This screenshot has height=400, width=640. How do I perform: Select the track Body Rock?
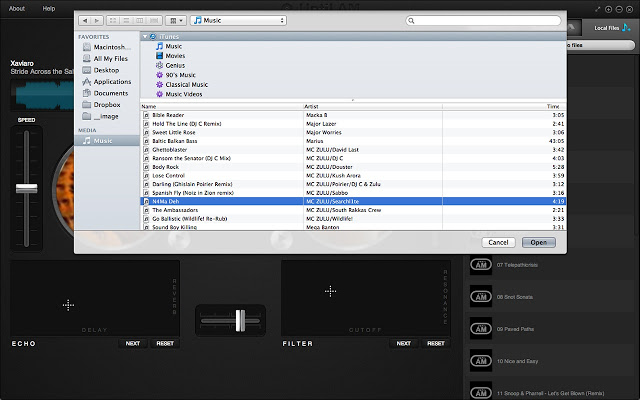click(x=353, y=167)
